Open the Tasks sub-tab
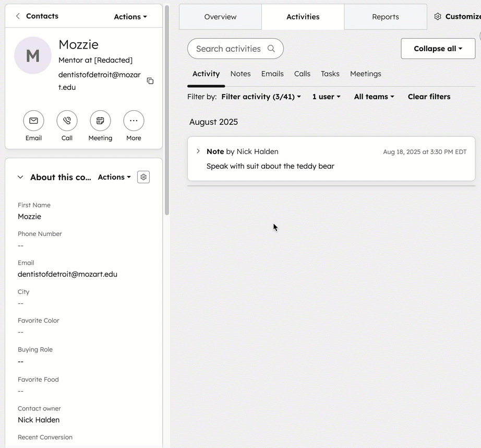Image resolution: width=481 pixels, height=448 pixels. (x=330, y=74)
